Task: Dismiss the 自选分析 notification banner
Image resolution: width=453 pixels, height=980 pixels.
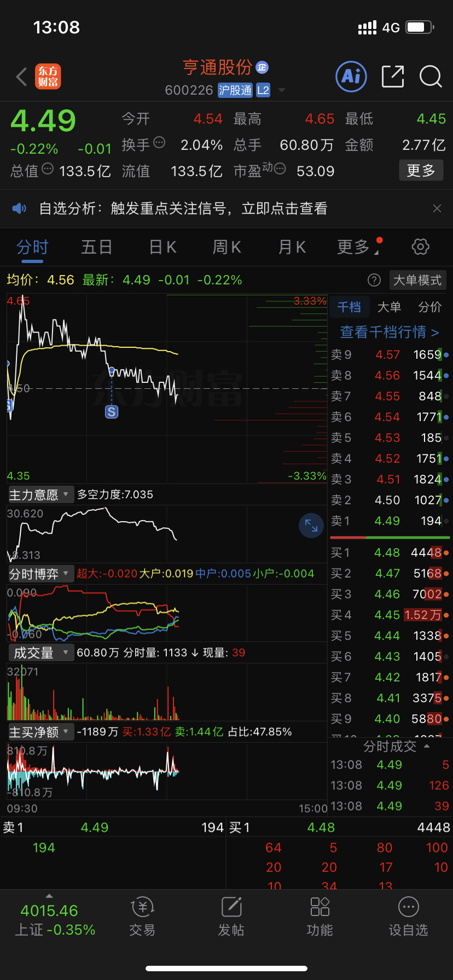Action: pyautogui.click(x=437, y=208)
